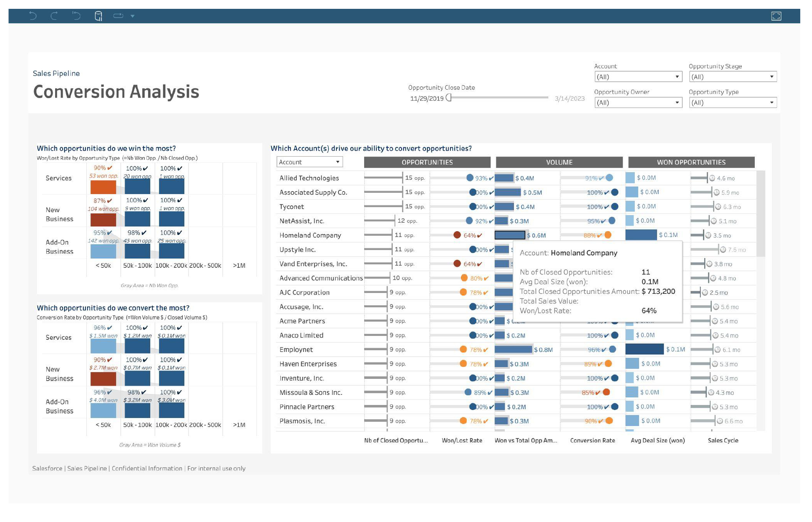Enter full screen using the top-right icon
The height and width of the screenshot is (522, 812).
click(x=776, y=16)
